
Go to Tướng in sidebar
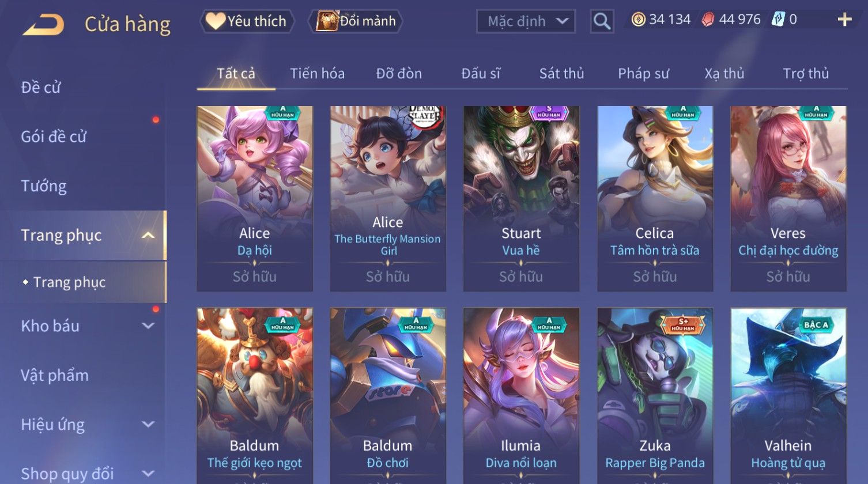[x=44, y=186]
